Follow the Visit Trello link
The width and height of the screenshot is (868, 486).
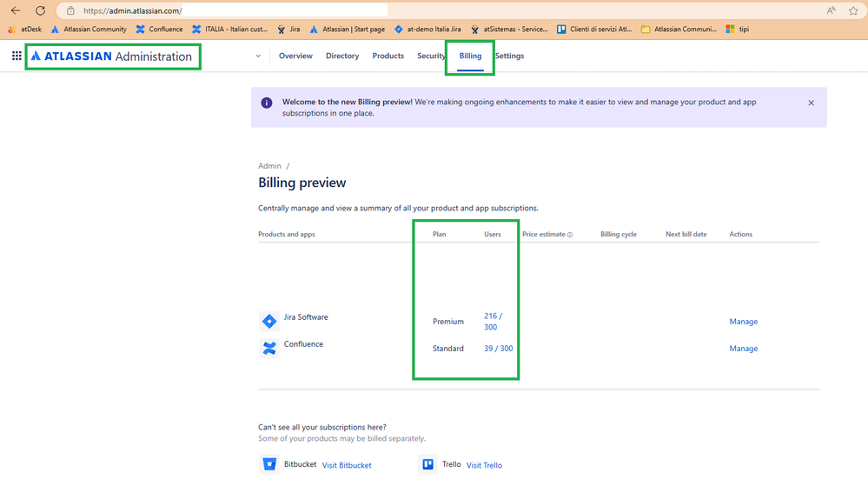[484, 465]
